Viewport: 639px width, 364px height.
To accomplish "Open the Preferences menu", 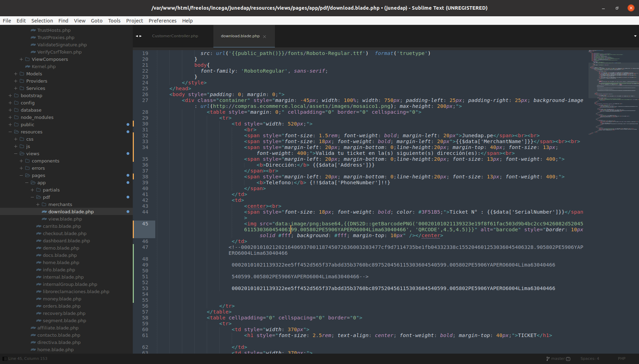I will pos(162,21).
